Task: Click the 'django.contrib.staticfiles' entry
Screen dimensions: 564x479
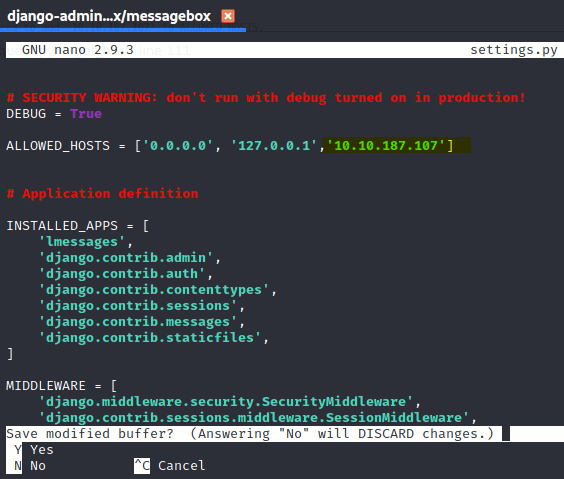Action: (150, 338)
